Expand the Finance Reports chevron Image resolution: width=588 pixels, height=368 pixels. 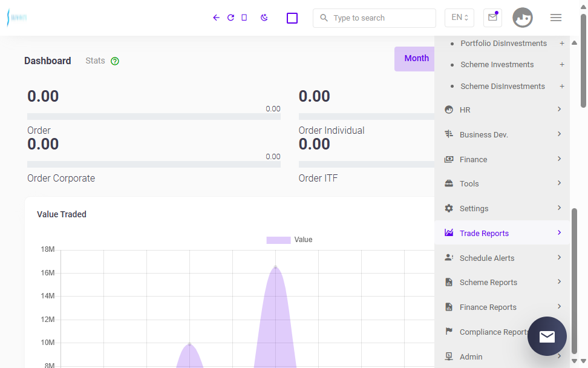click(x=559, y=306)
